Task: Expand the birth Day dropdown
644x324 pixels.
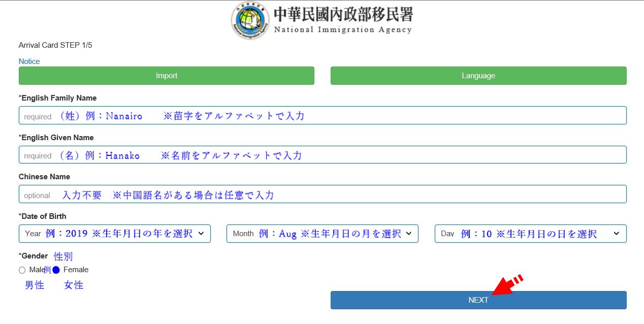Action: (x=530, y=234)
